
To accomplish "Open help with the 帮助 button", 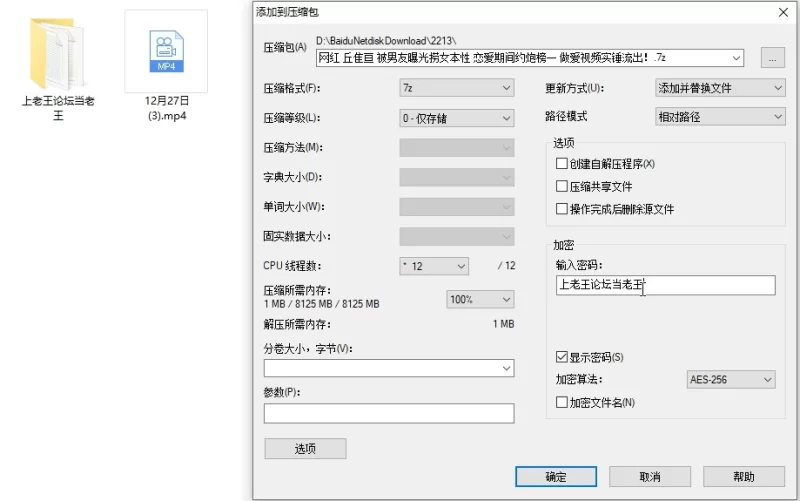I will [744, 477].
